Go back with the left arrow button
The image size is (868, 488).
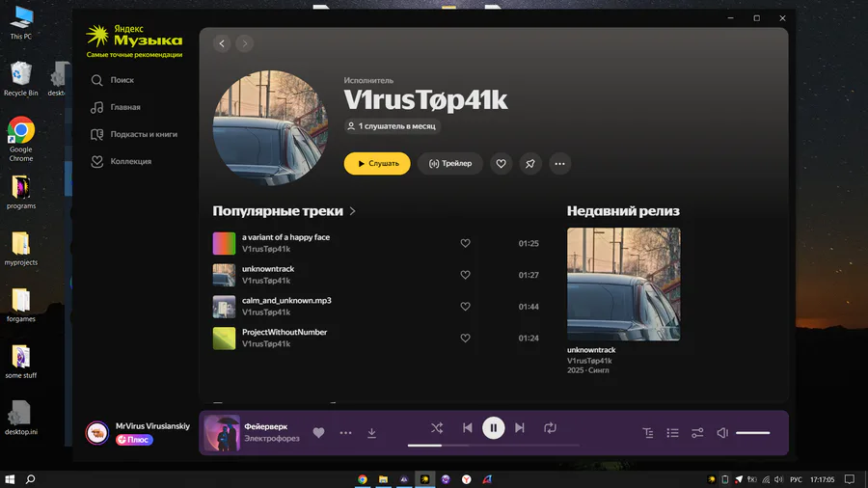click(222, 43)
